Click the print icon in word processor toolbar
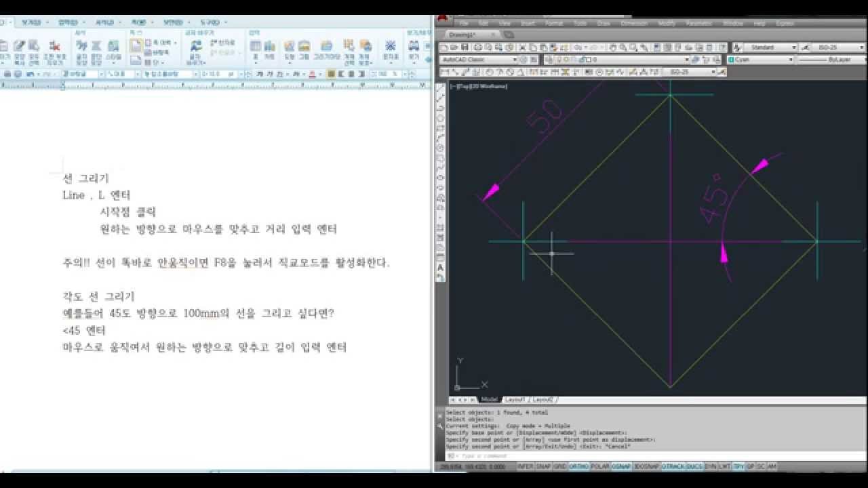This screenshot has height=488, width=868. (8, 73)
